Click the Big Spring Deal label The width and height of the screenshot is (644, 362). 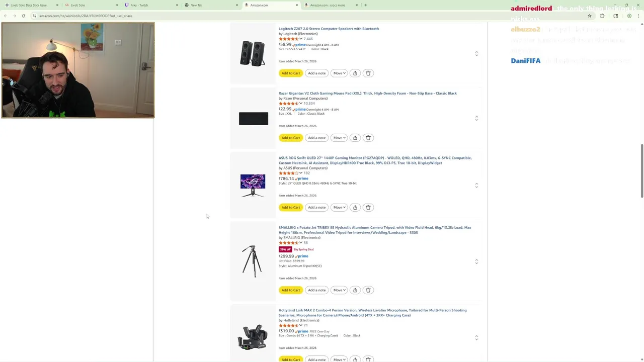[304, 249]
